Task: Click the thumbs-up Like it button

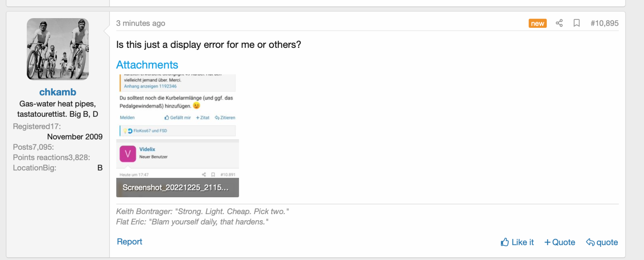Action: pos(517,242)
